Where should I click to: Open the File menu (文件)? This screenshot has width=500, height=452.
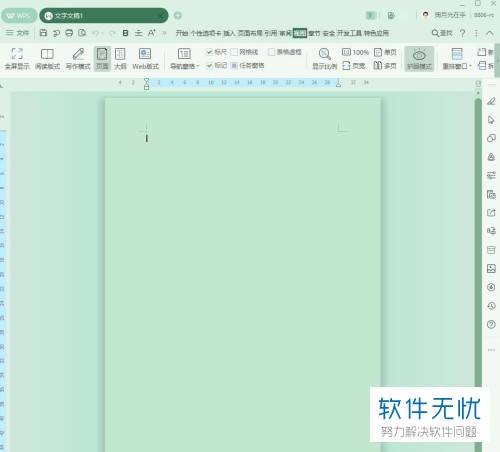[x=18, y=33]
